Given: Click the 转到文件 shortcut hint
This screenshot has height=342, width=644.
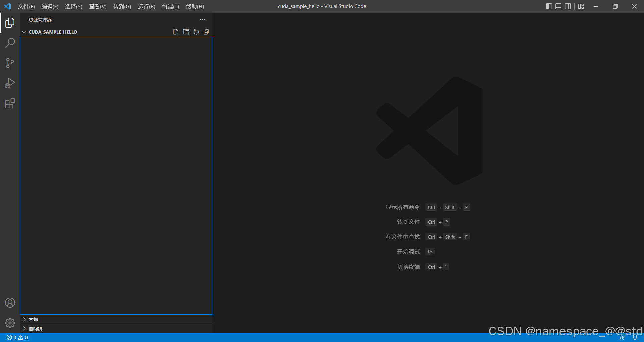Looking at the screenshot, I should point(408,222).
